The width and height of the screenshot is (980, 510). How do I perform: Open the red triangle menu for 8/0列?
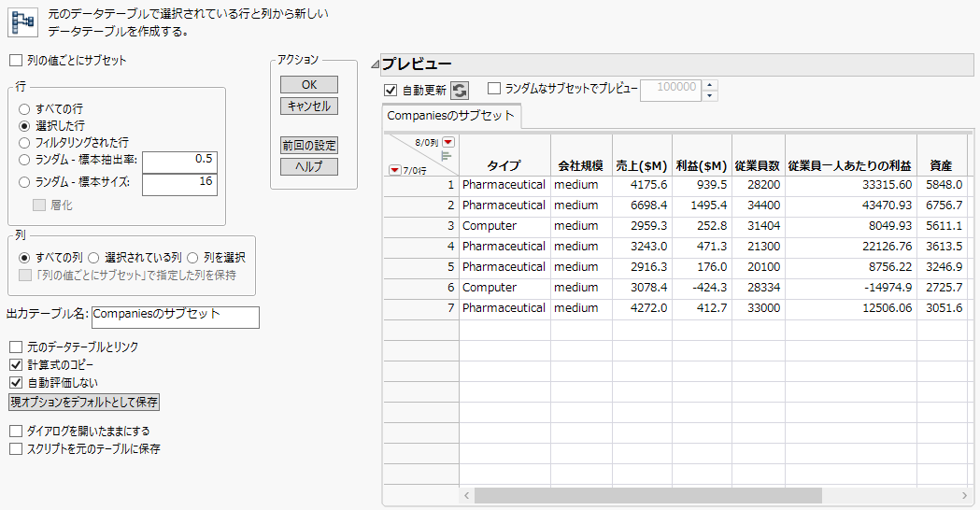447,142
